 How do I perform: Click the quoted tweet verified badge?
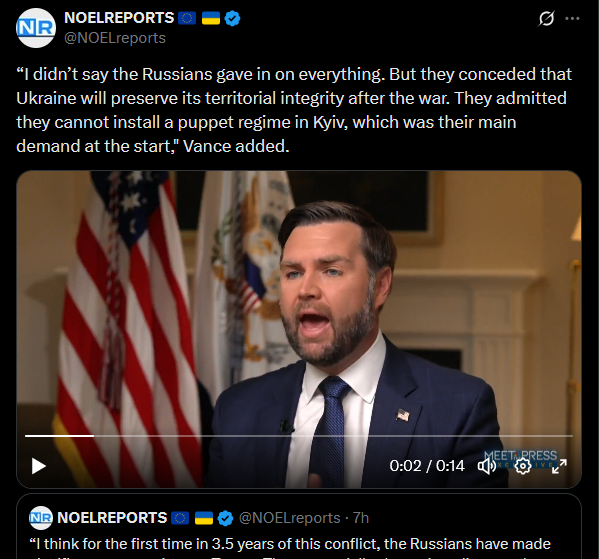coord(225,518)
